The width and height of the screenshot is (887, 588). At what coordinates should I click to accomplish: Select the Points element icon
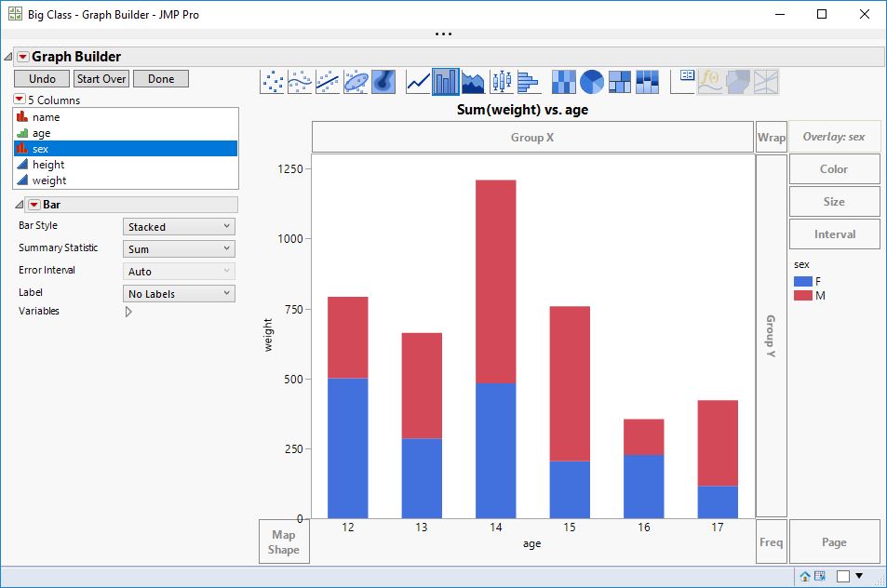(271, 80)
